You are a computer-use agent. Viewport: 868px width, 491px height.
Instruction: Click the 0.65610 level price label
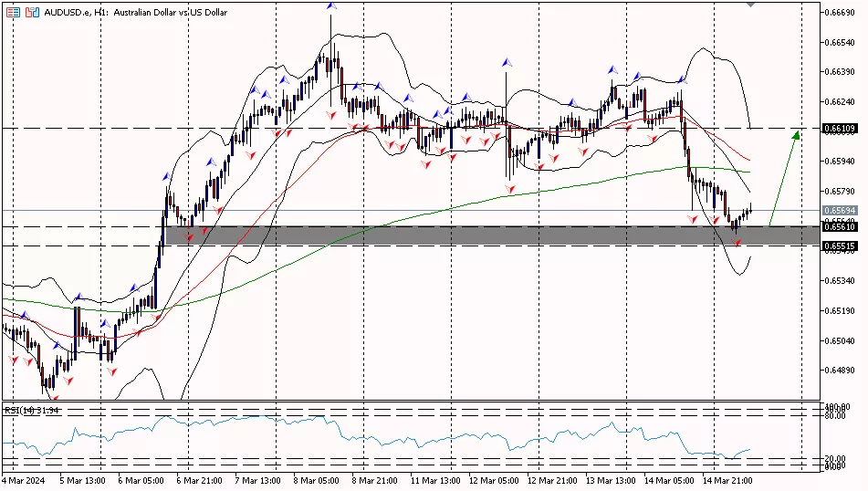[839, 227]
